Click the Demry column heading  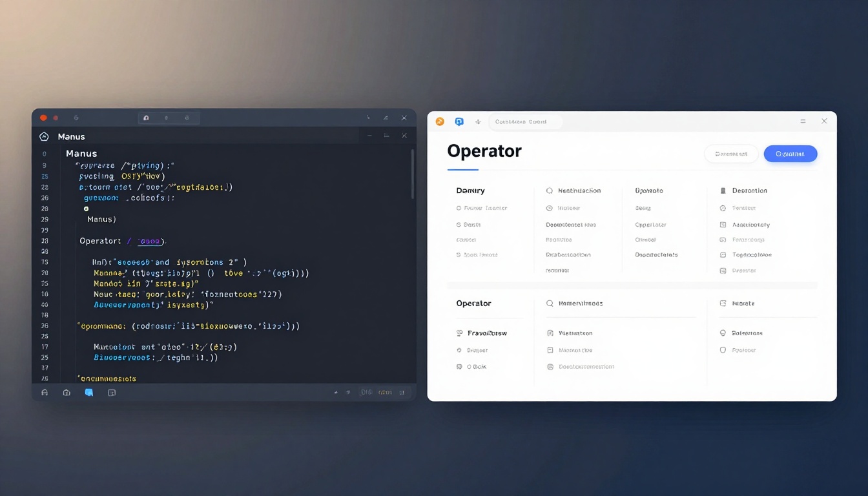click(470, 191)
